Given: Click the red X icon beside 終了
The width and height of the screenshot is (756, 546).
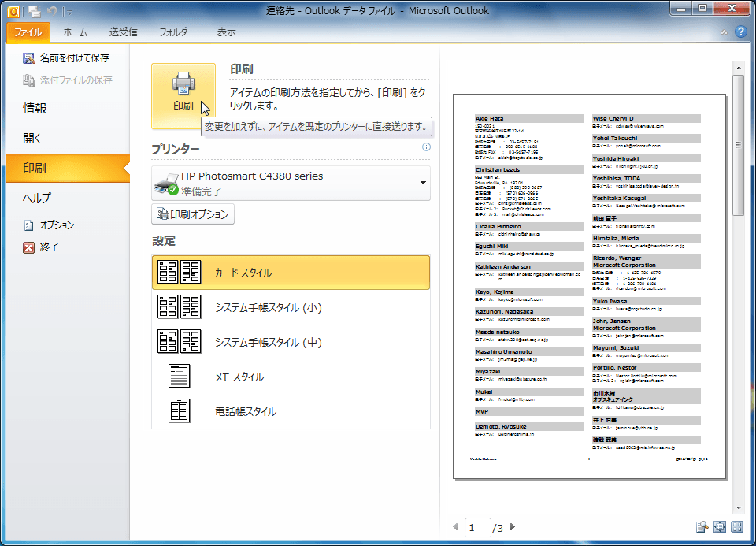Looking at the screenshot, I should [29, 247].
